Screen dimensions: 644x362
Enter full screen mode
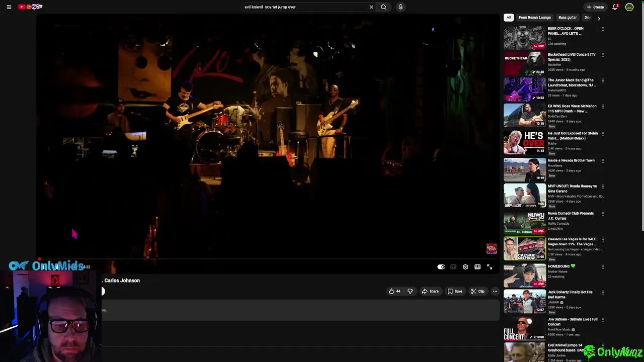pos(490,267)
